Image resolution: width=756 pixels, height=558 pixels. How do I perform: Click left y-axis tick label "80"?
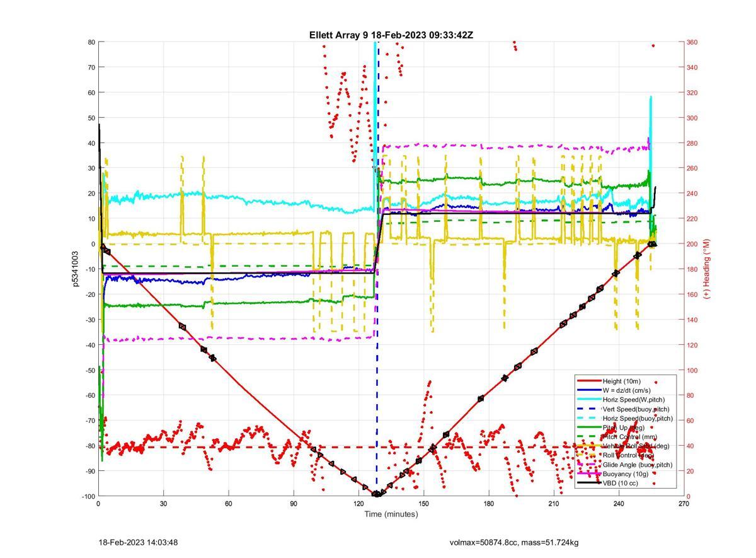click(91, 42)
